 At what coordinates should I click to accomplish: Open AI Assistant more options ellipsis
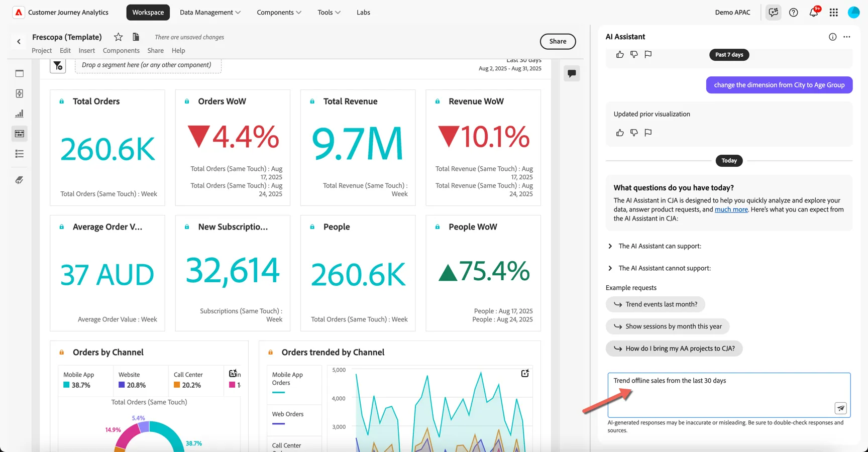pos(847,37)
